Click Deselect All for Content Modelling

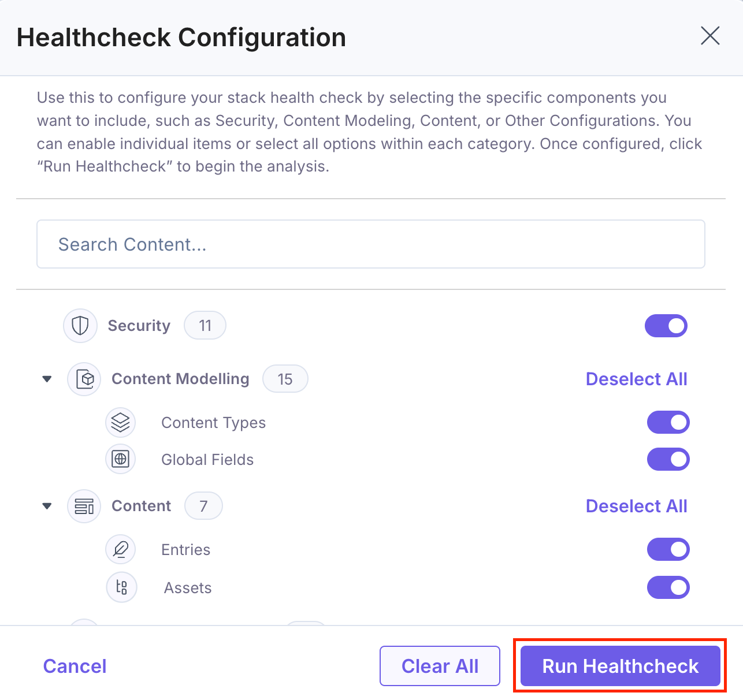point(636,379)
